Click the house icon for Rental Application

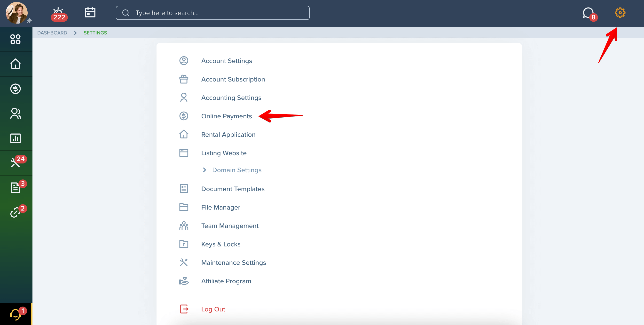coord(184,134)
